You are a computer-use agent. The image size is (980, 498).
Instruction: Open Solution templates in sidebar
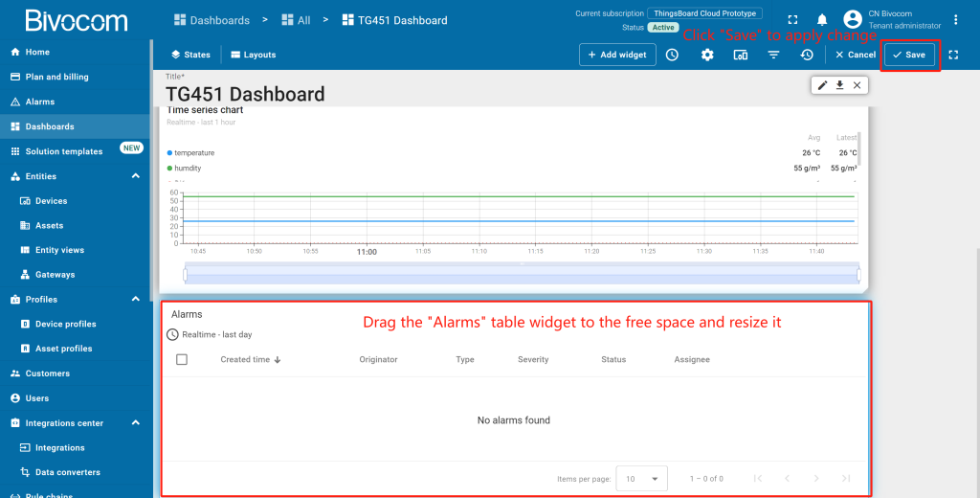coord(75,151)
